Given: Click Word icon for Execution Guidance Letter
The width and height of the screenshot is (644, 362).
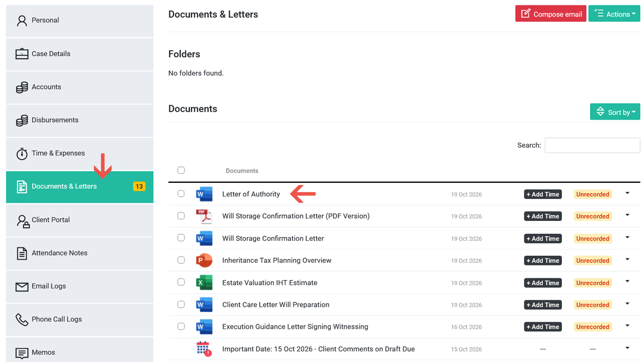Looking at the screenshot, I should pos(204,327).
